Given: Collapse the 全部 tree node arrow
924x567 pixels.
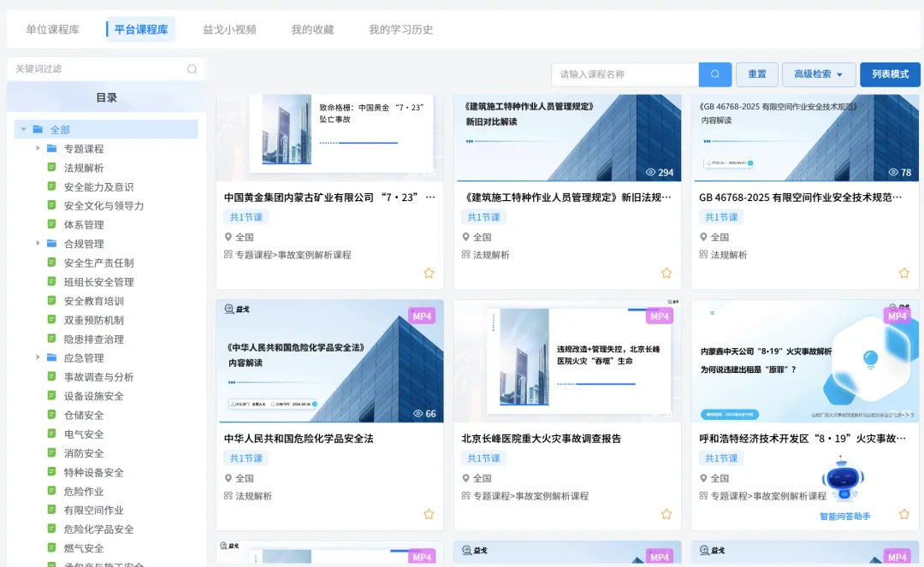Looking at the screenshot, I should pos(24,129).
